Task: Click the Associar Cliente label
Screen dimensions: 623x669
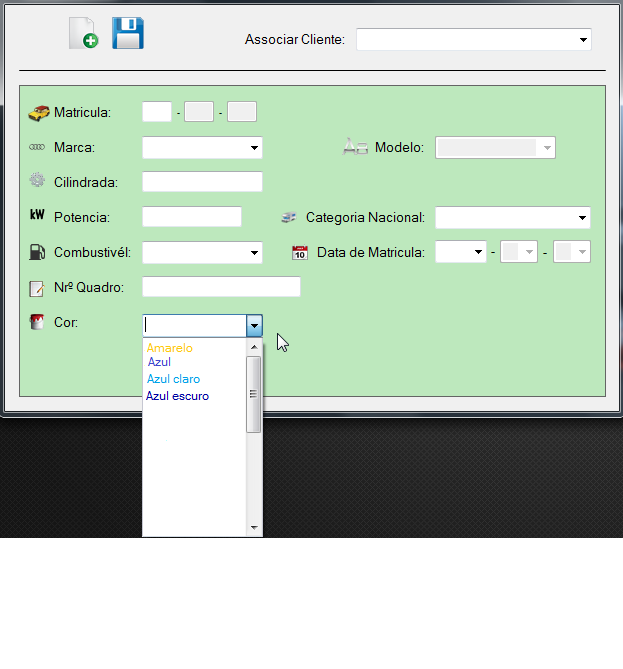Action: [x=295, y=40]
